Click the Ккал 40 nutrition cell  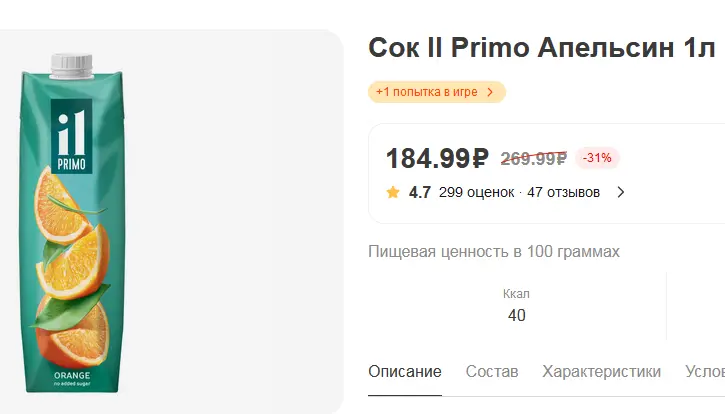coord(516,306)
